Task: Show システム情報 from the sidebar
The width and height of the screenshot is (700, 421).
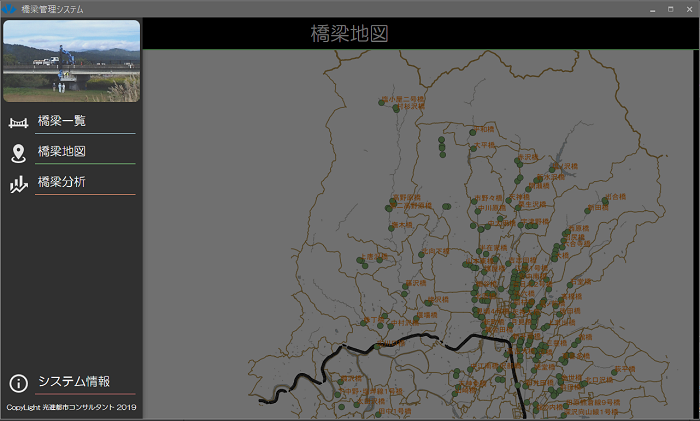Action: pos(74,382)
